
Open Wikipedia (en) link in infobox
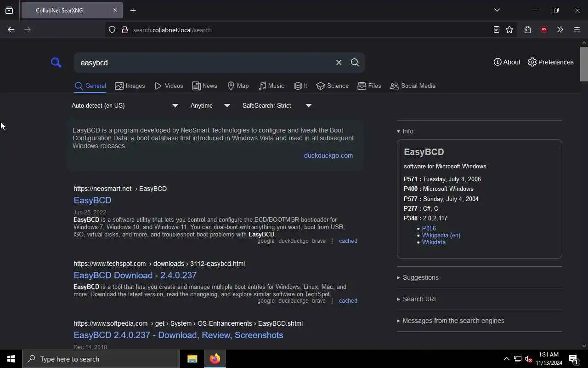point(441,235)
